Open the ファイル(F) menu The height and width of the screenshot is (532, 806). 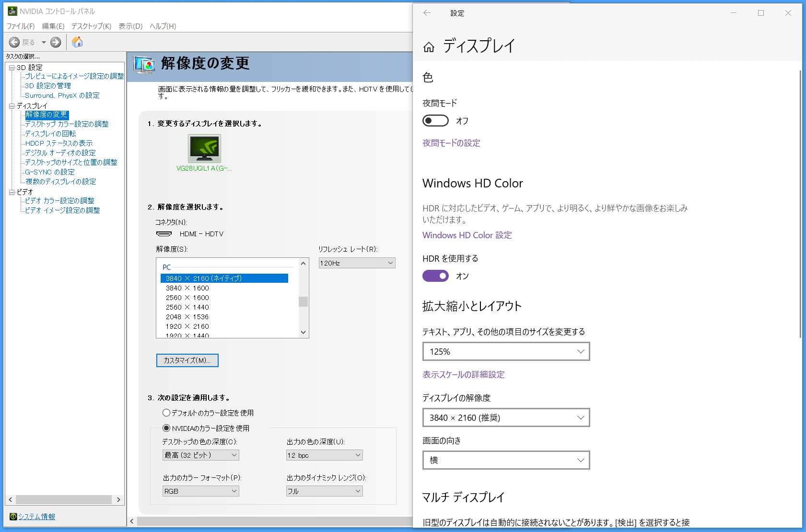coord(21,26)
